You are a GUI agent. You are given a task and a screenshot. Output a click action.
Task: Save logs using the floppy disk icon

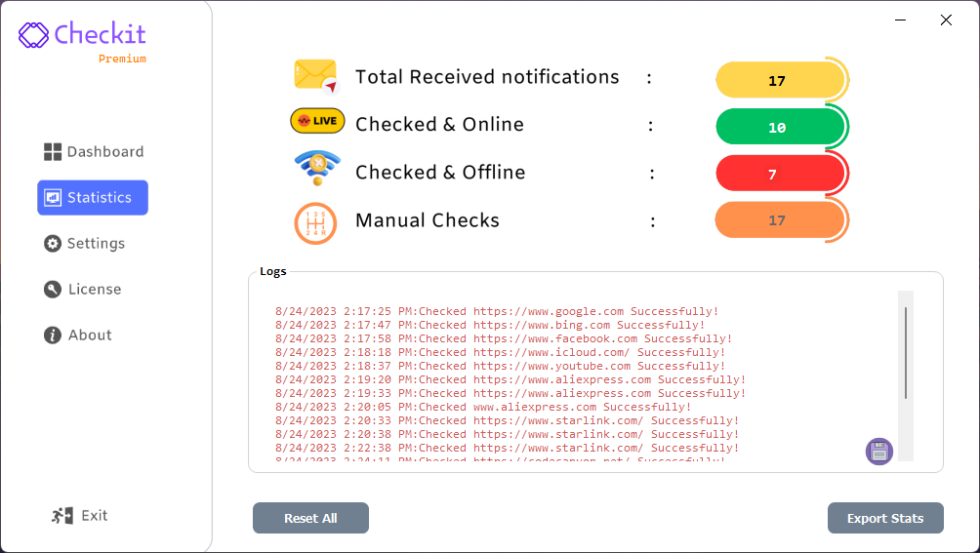[x=879, y=451]
